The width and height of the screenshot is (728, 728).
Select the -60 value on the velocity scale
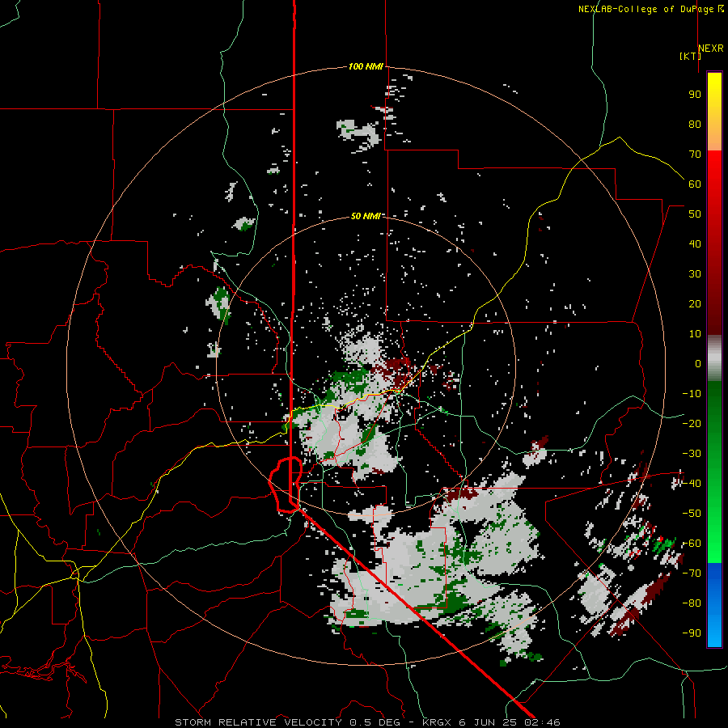tap(692, 544)
